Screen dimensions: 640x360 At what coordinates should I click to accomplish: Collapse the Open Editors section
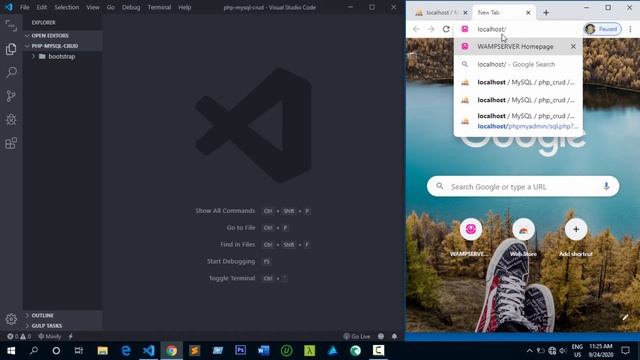click(x=62, y=36)
